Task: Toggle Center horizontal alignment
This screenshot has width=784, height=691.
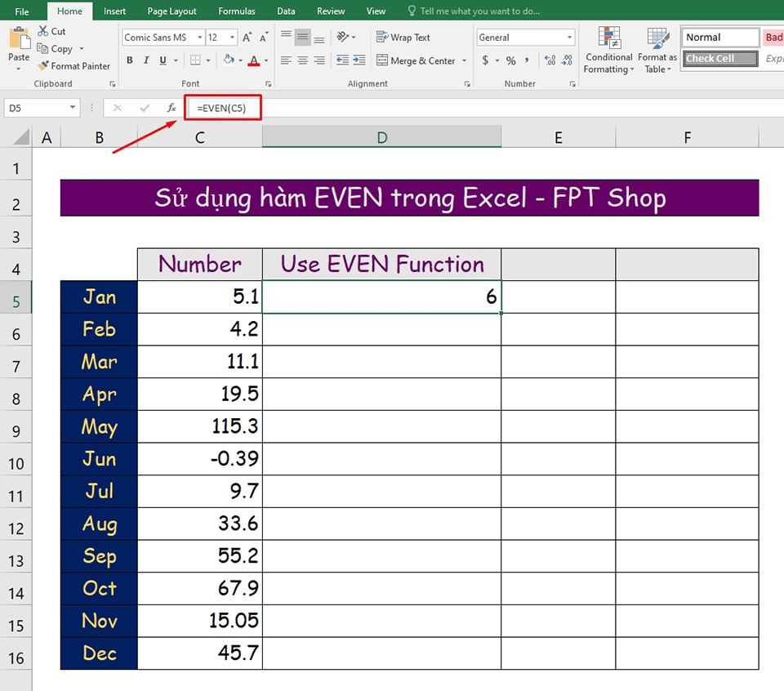Action: pos(302,60)
